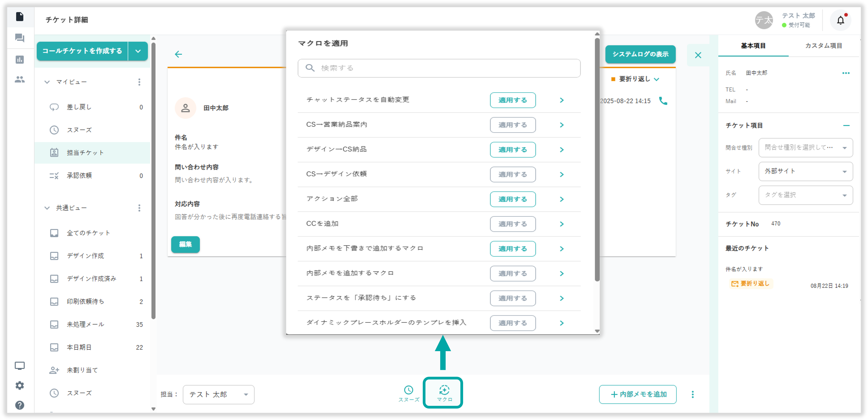The image size is (868, 420).
Task: Open settings gear in left sidebar
Action: (20, 385)
